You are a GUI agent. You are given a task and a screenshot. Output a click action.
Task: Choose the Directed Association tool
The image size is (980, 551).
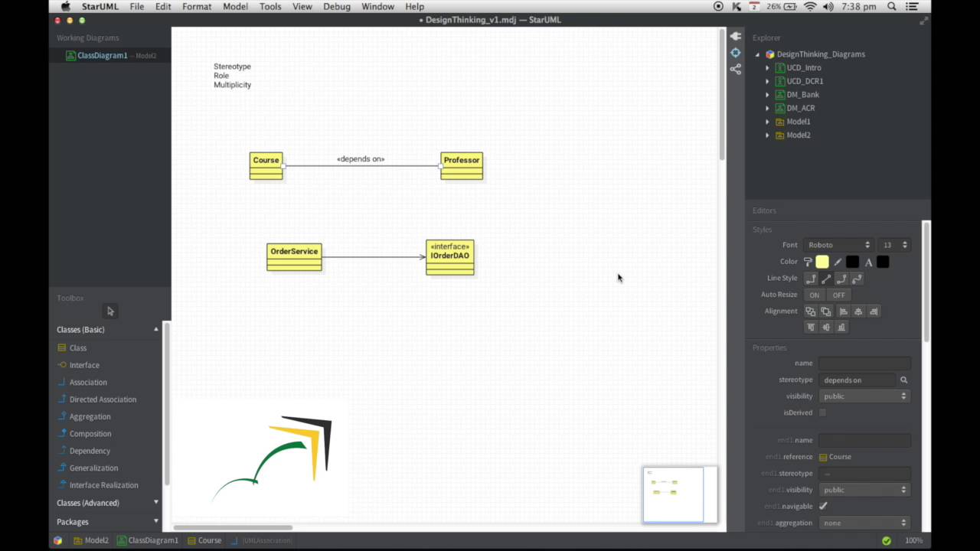(x=103, y=399)
